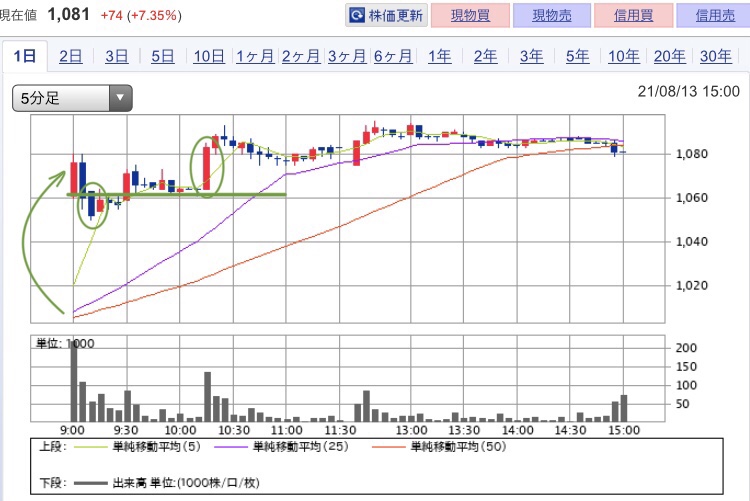Switch to the 5日 chart tab
Screen dimensions: 750x501
pos(163,56)
